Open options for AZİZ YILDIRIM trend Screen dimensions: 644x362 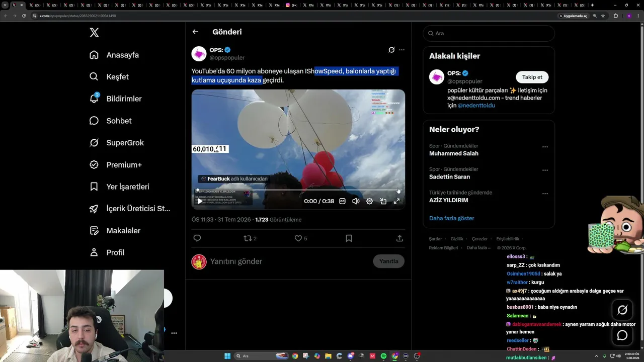tap(545, 194)
